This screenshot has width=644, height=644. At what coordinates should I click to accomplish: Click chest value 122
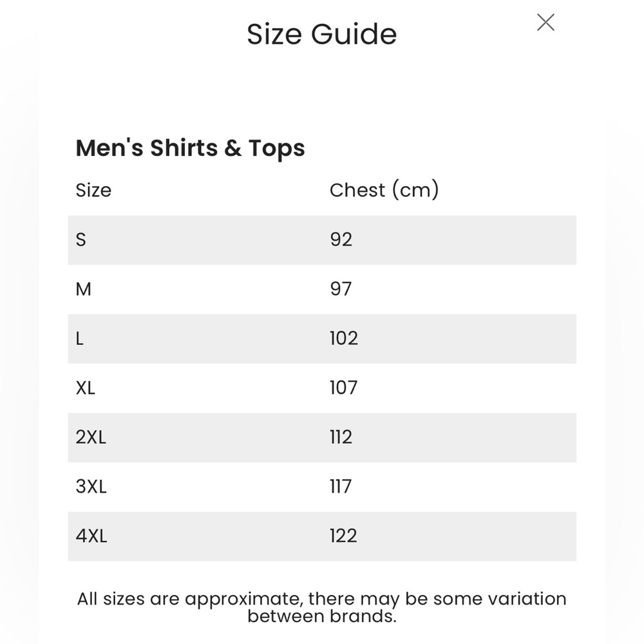[x=343, y=536]
